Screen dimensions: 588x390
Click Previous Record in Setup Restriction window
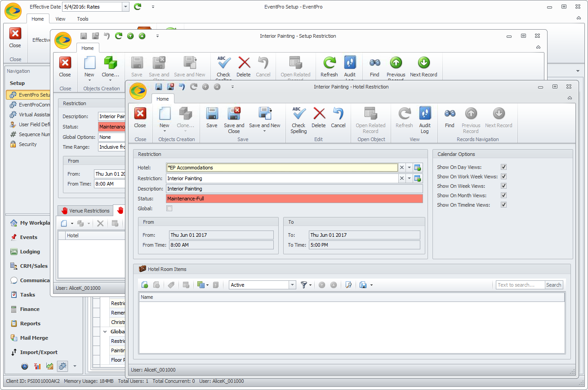396,68
